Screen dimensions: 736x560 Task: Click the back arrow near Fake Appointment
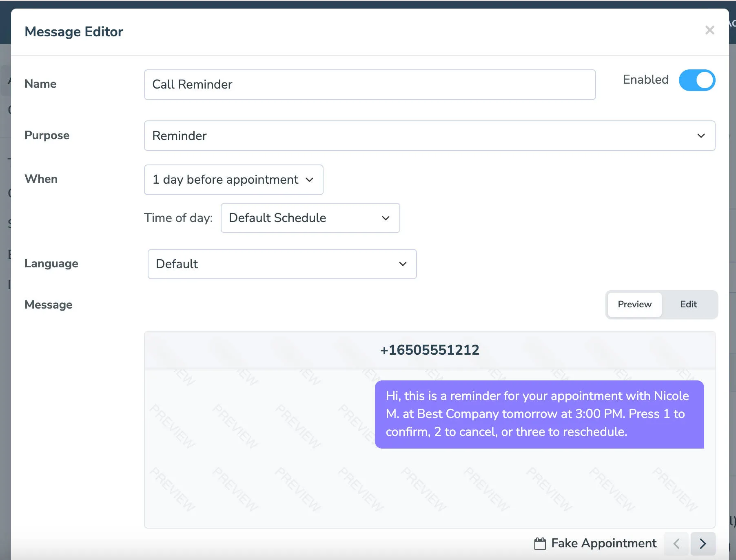676,543
